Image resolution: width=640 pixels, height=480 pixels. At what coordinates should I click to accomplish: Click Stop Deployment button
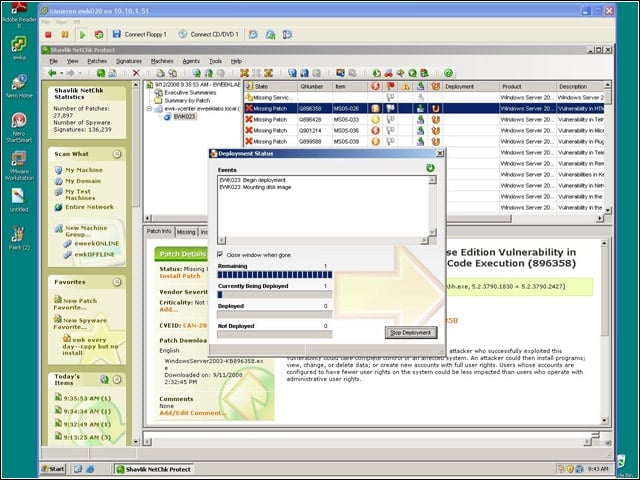(411, 333)
